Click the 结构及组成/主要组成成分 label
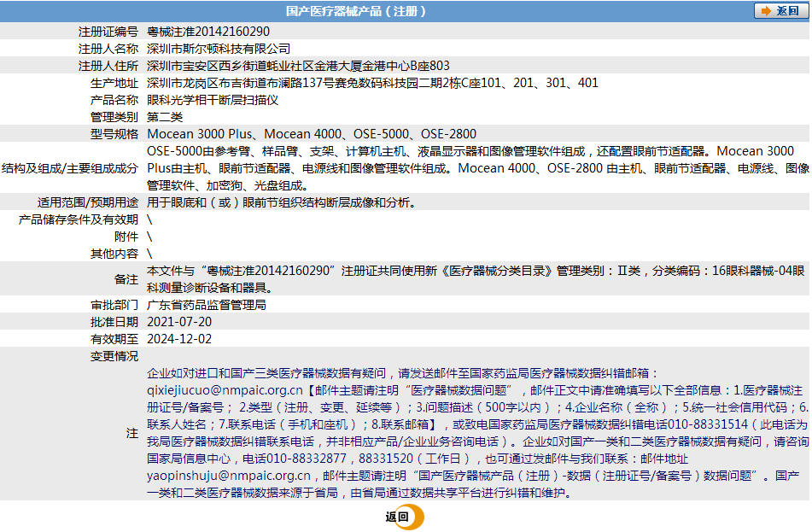Image resolution: width=812 pixels, height=532 pixels. (70, 168)
